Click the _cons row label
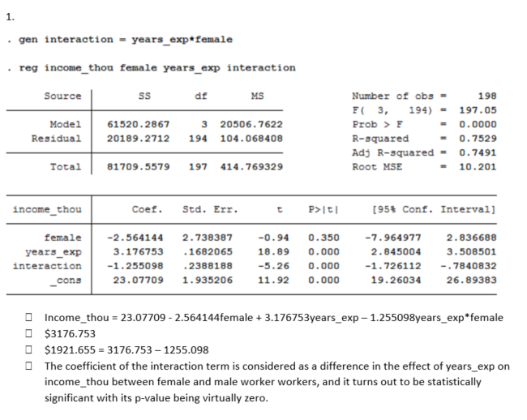The height and width of the screenshot is (420, 527). click(x=66, y=280)
